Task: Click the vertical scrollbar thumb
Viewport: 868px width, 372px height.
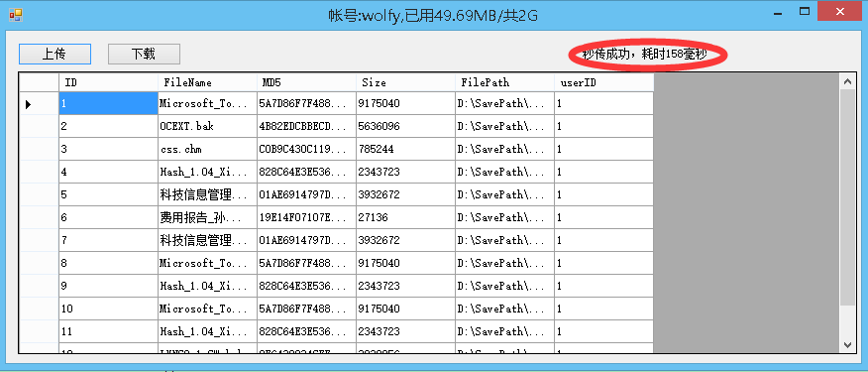Action: point(847,196)
